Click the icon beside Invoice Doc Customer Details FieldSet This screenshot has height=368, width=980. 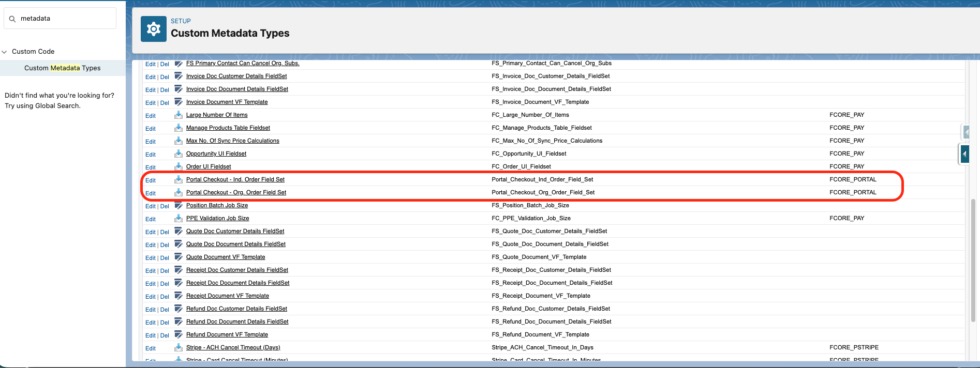[179, 76]
